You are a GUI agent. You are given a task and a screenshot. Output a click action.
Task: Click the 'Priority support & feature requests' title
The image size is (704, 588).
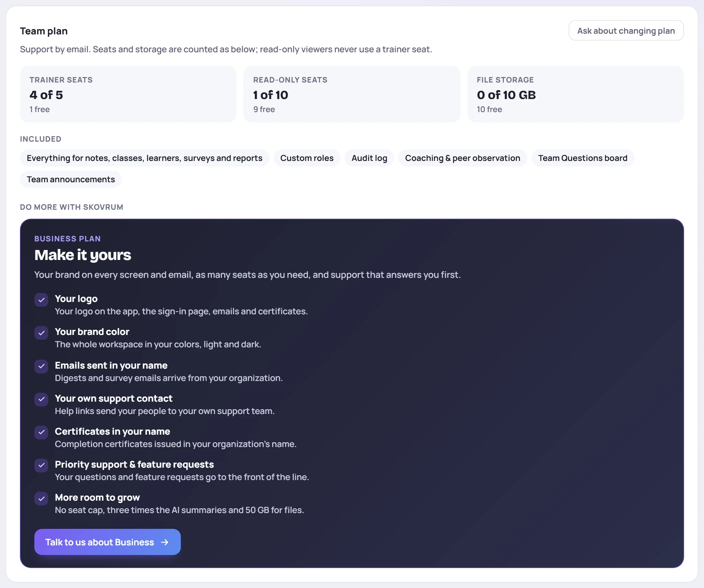pos(134,465)
